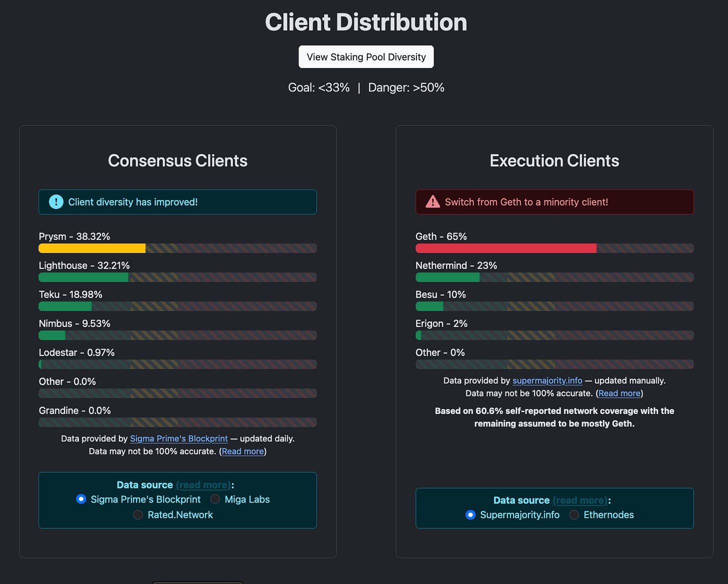Click the "Nethermind - 23%" label

coord(456,265)
